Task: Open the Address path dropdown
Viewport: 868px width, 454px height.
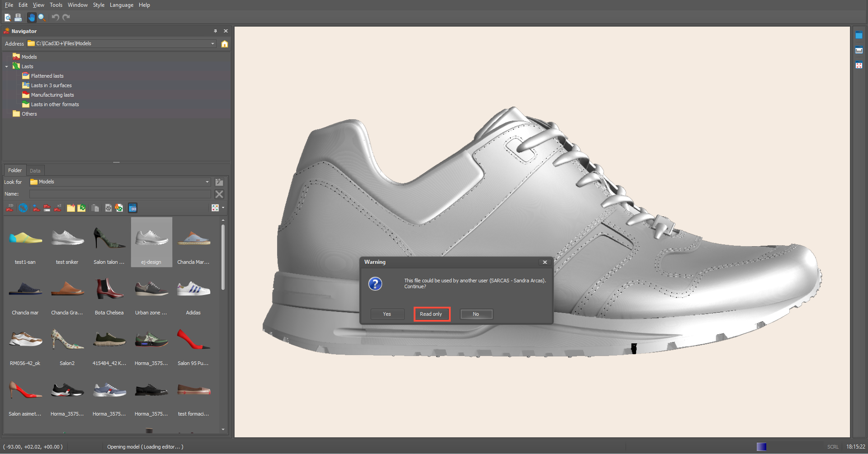Action: coord(212,44)
